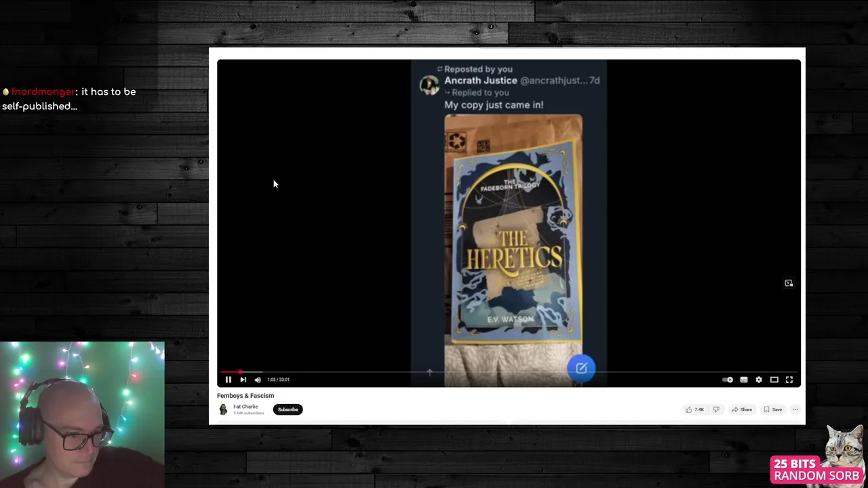Click the 1:05 / 33:01 time display
868x488 pixels.
pyautogui.click(x=278, y=380)
